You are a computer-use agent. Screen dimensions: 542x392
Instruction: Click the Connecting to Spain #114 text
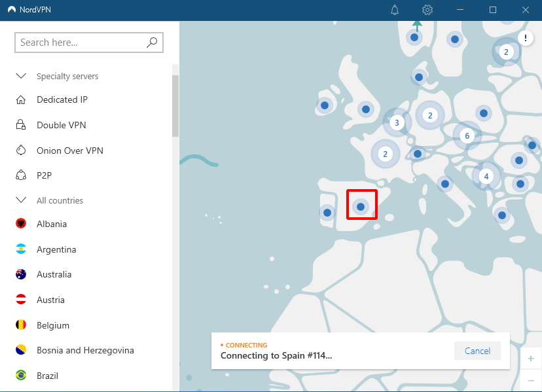point(276,355)
